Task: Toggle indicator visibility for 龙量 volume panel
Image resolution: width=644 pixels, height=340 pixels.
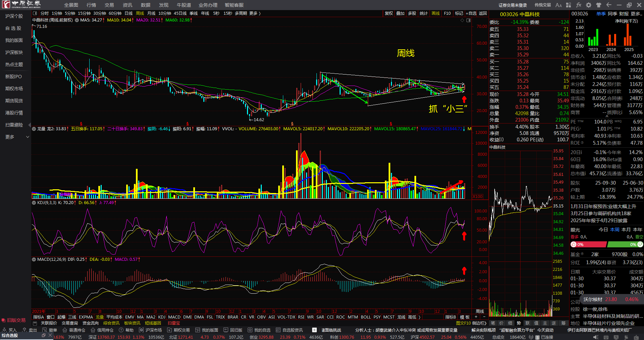Action: (x=34, y=129)
